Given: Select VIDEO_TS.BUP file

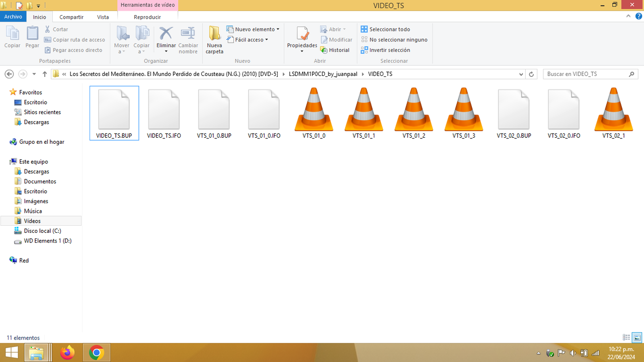Looking at the screenshot, I should click(x=114, y=113).
